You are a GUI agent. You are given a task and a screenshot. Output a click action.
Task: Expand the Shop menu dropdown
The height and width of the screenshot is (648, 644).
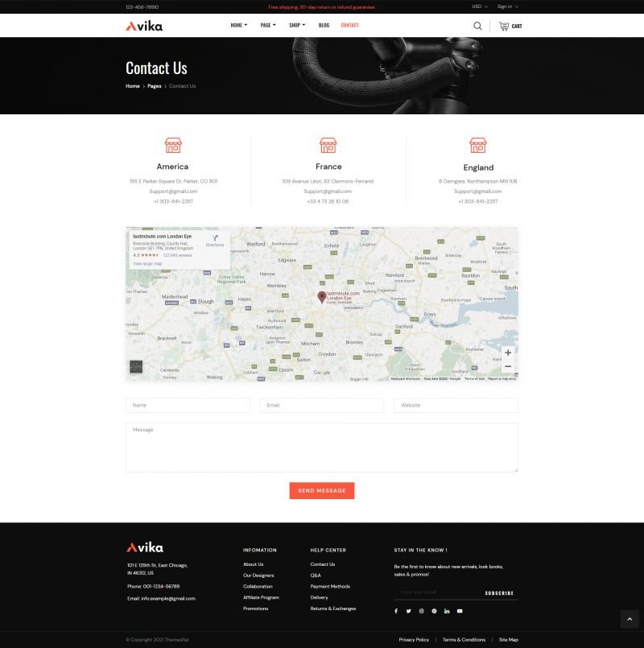297,26
